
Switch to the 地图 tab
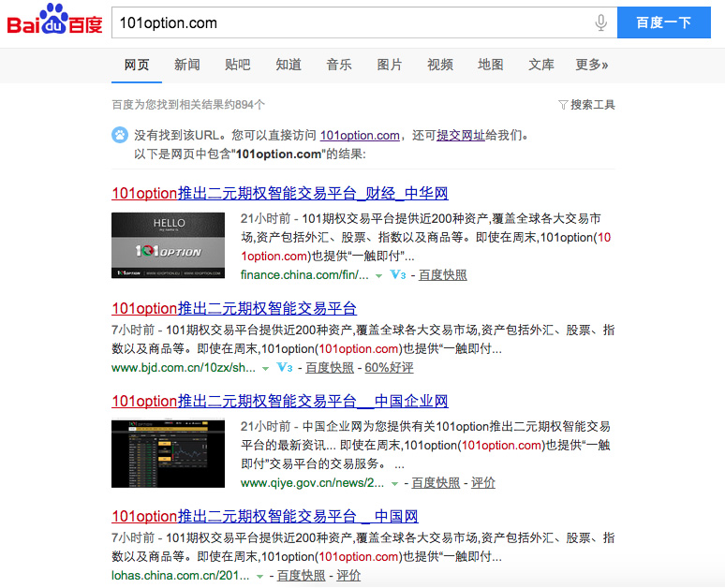491,65
